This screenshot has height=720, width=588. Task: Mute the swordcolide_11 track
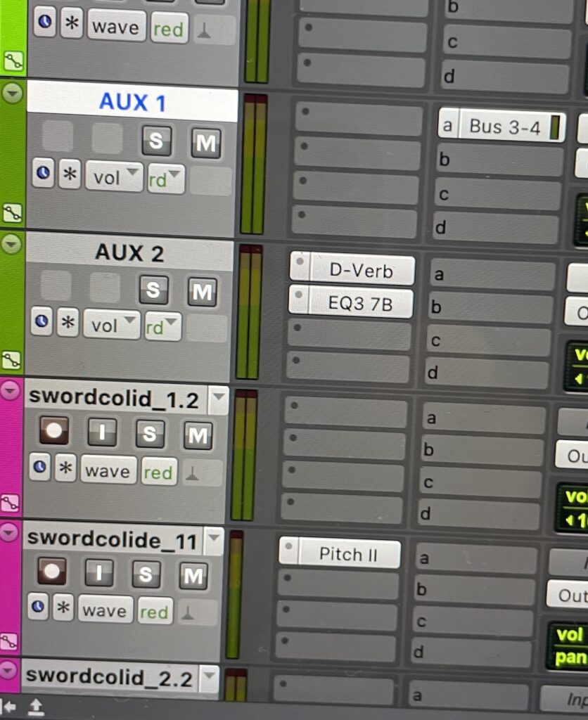pos(193,576)
